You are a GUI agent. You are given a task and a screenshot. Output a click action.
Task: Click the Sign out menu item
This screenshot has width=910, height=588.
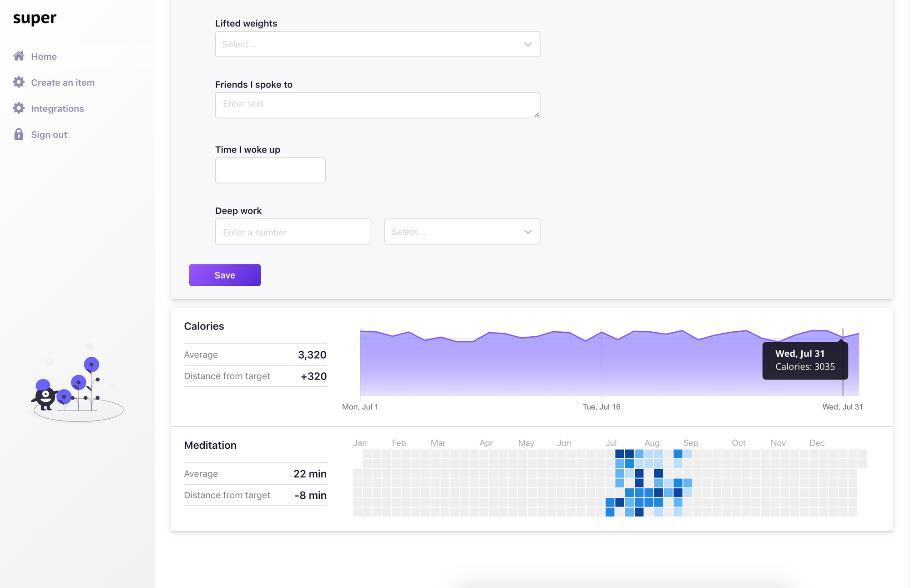tap(49, 134)
